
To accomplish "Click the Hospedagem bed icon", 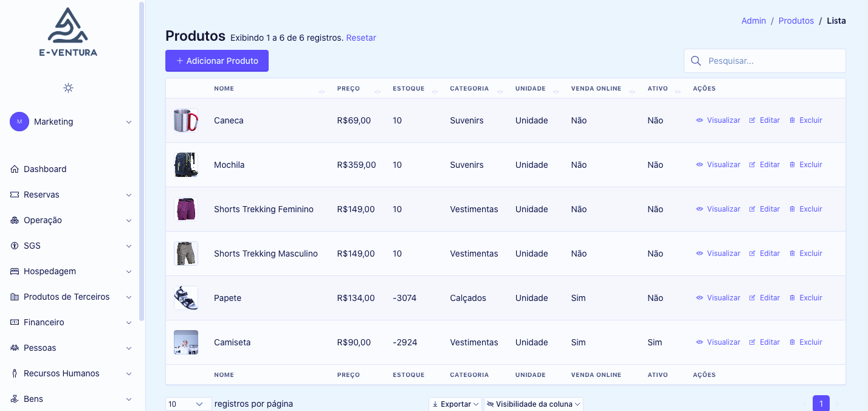I will click(15, 271).
